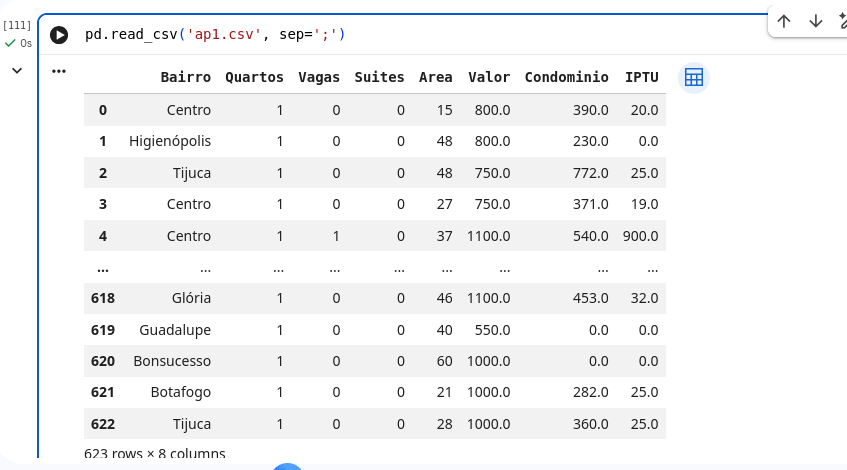Click the row index 622

[103, 424]
